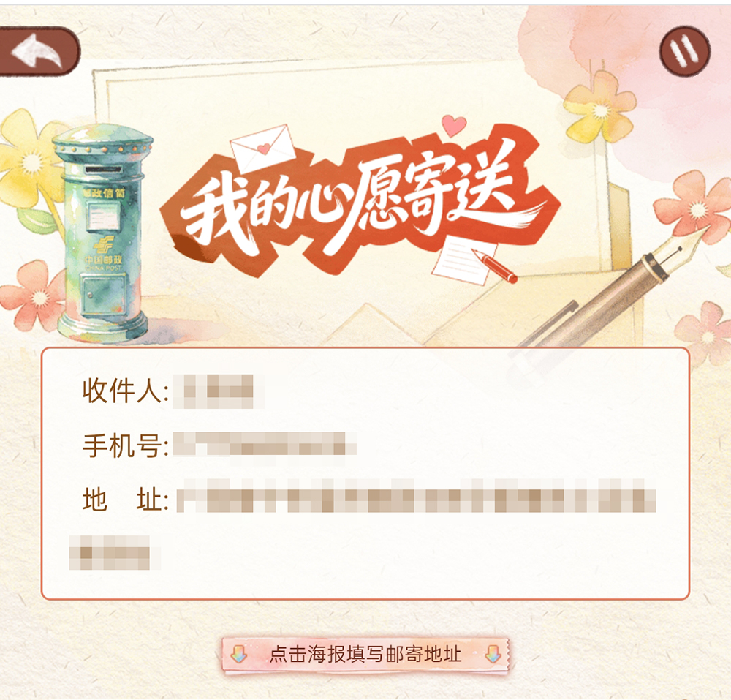Click the left rainbow down arrow
The height and width of the screenshot is (700, 731).
coord(239,655)
